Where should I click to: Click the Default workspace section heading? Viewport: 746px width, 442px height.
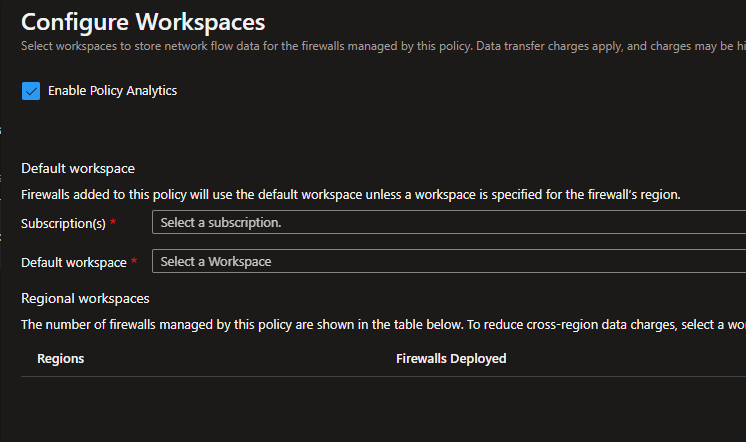pos(78,168)
